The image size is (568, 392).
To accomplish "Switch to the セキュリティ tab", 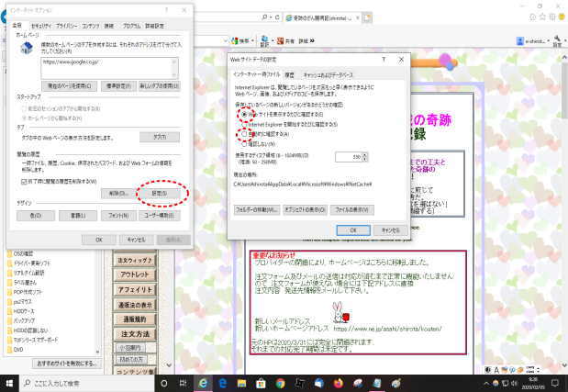I will (x=41, y=26).
